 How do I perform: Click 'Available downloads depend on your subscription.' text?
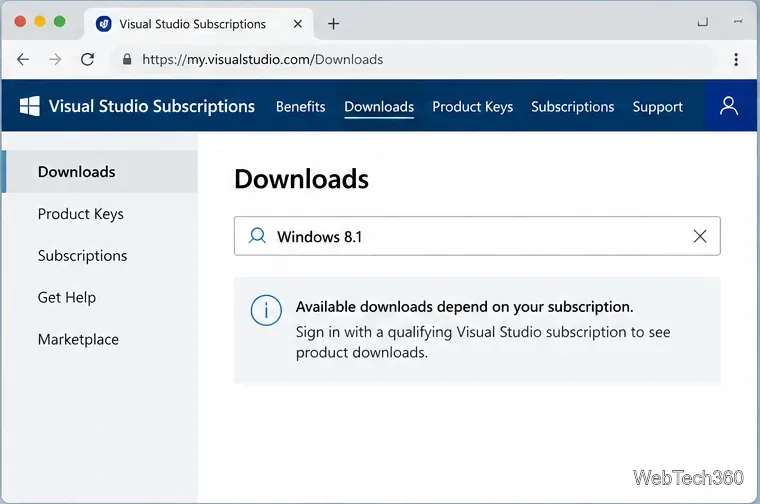pos(464,307)
